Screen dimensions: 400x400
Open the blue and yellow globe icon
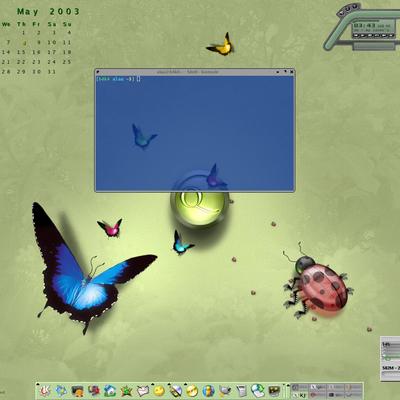[208, 391]
